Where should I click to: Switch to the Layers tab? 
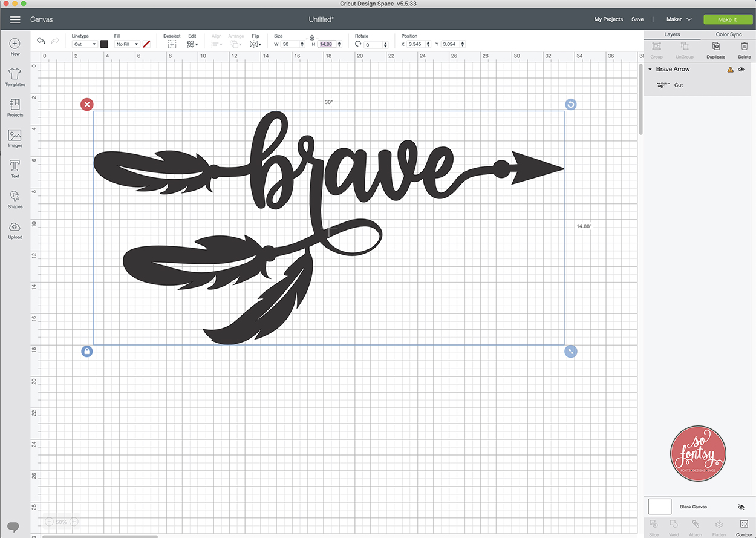pos(672,34)
